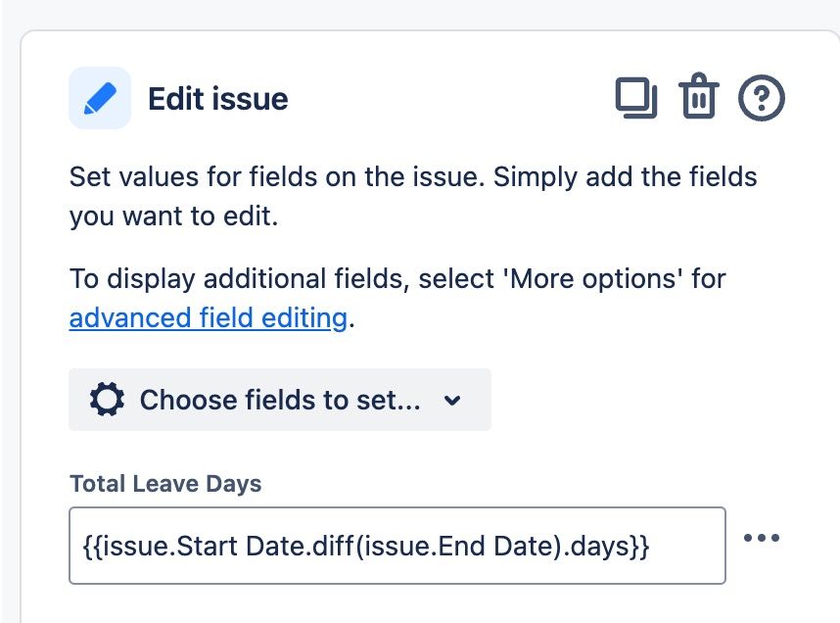840x623 pixels.
Task: Focus the Total Leave Days input field
Action: coord(397,546)
